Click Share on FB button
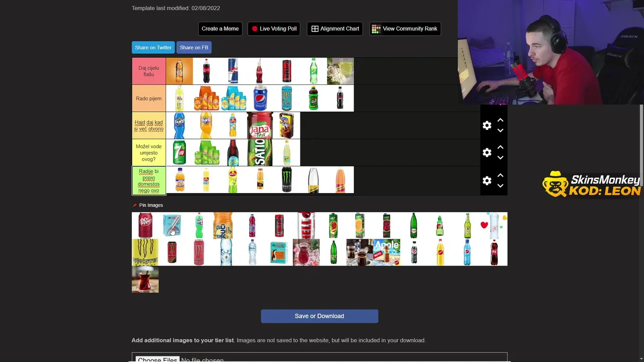Screen dimensions: 644x362 tap(194, 47)
